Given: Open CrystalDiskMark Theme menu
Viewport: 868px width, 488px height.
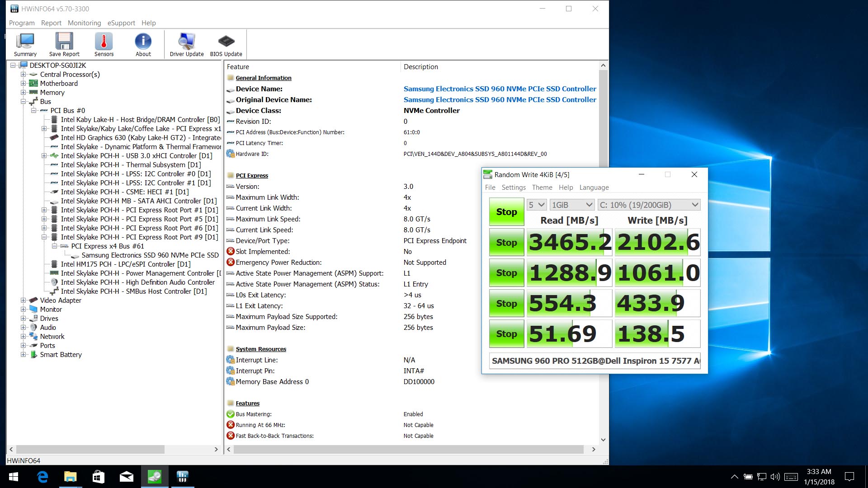Looking at the screenshot, I should point(542,188).
